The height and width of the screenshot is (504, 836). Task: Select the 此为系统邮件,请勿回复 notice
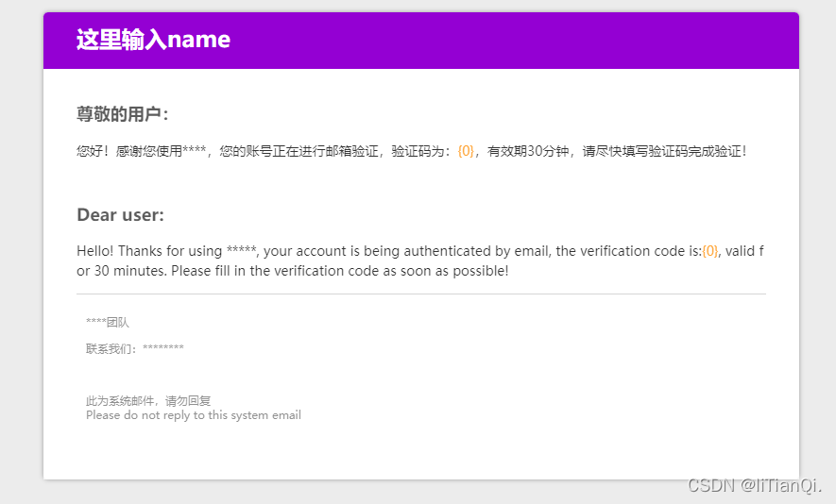(148, 400)
